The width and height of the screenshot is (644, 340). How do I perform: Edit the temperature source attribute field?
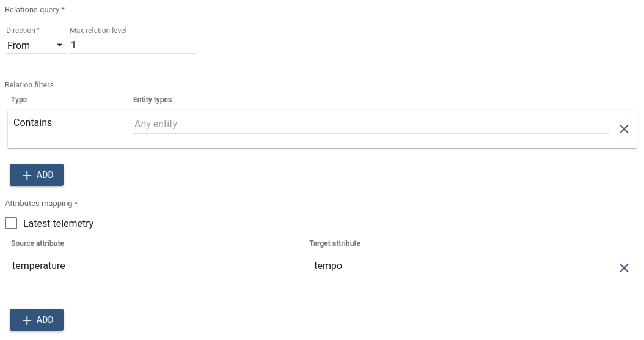point(158,265)
